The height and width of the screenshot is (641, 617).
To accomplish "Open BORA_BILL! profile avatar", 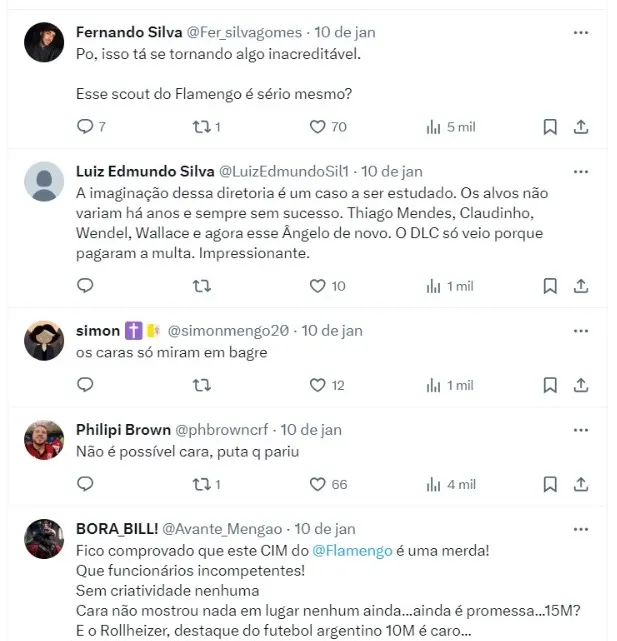I will pos(44,538).
